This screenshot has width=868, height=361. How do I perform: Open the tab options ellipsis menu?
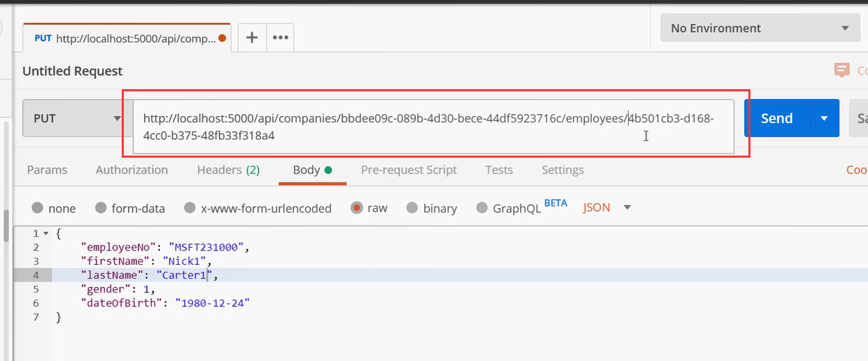280,38
